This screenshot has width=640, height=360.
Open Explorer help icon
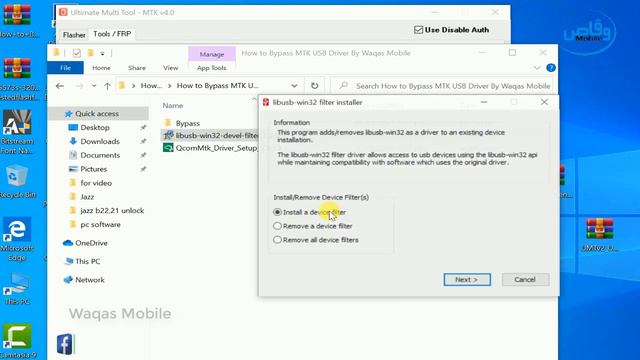click(x=551, y=68)
